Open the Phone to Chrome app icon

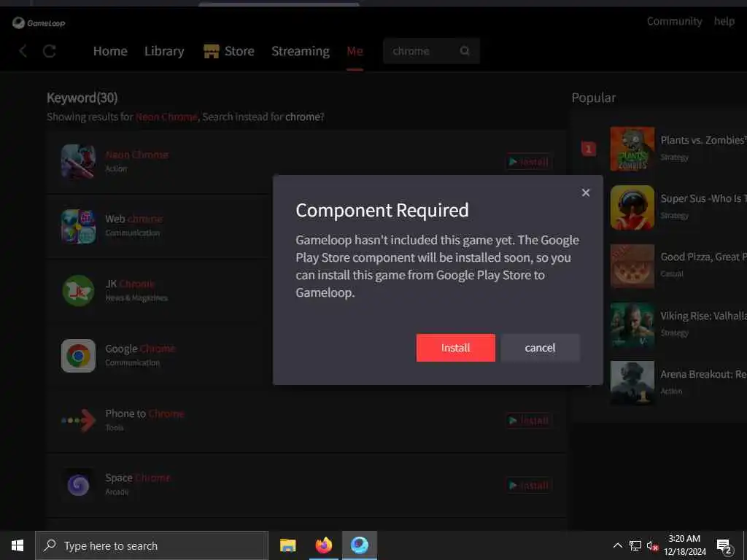point(78,420)
